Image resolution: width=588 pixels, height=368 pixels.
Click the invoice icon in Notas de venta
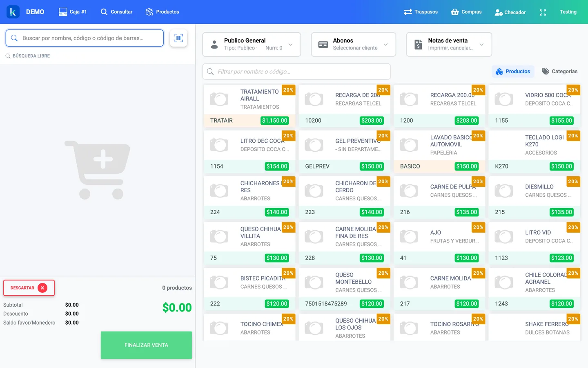tap(418, 44)
